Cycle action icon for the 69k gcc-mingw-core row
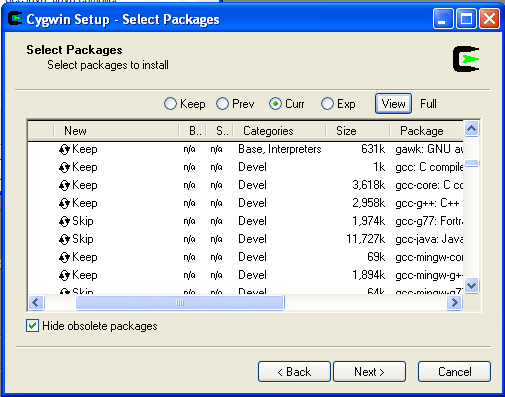This screenshot has width=505, height=397. click(x=64, y=257)
